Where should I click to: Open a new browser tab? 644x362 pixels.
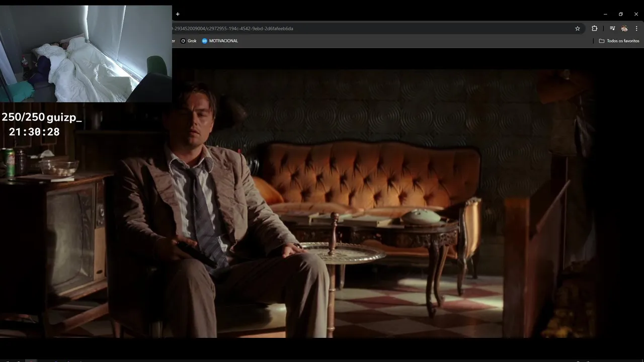[178, 14]
